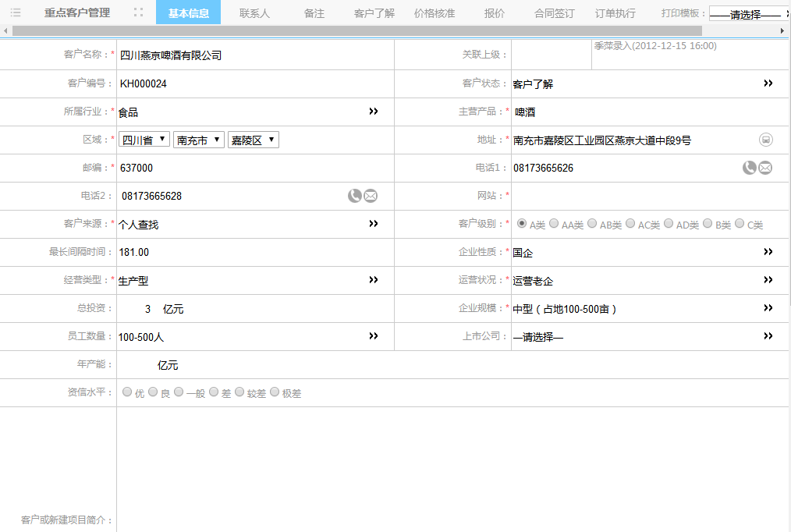This screenshot has width=791, height=532.
Task: Click the empty 网站 input field
Action: click(650, 196)
